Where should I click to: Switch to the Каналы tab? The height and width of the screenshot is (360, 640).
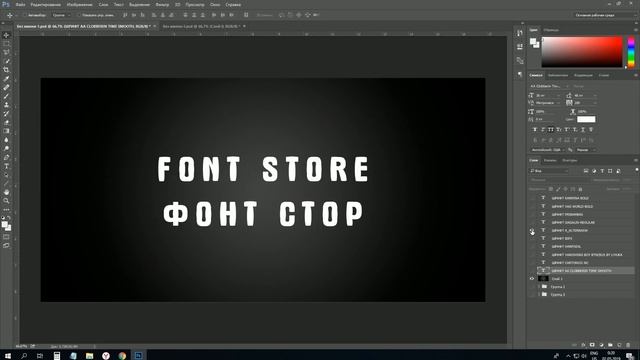pos(550,160)
